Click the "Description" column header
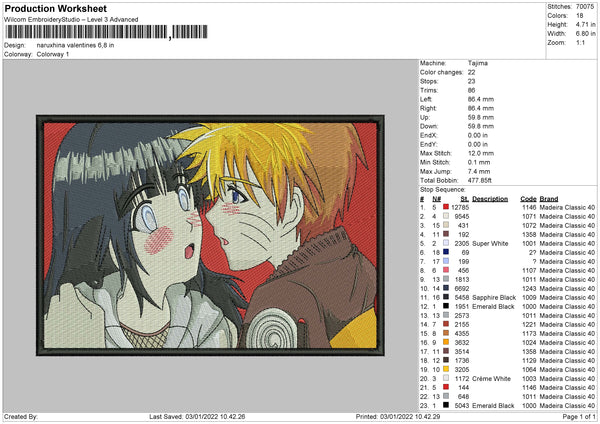The width and height of the screenshot is (600, 424). 490,199
